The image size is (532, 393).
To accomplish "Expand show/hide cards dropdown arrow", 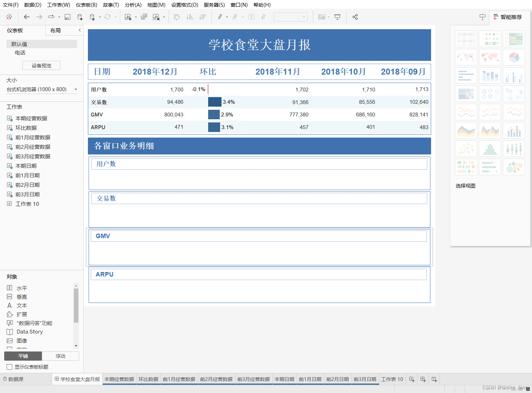I will 328,17.
